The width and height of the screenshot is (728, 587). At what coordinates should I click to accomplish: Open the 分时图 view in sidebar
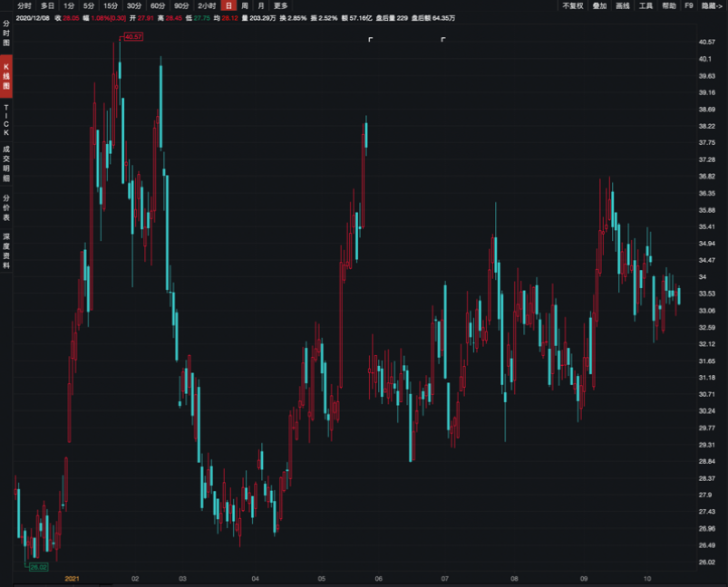click(6, 33)
